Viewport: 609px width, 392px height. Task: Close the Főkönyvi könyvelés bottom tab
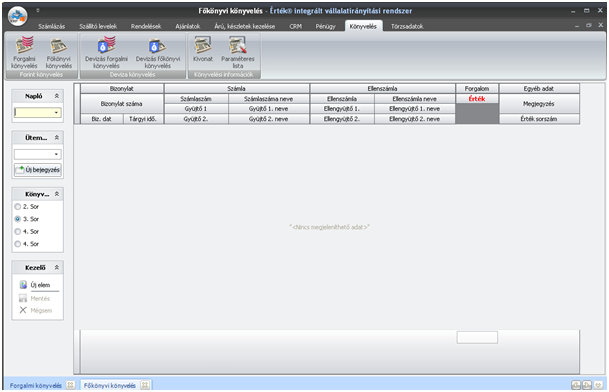[x=145, y=385]
